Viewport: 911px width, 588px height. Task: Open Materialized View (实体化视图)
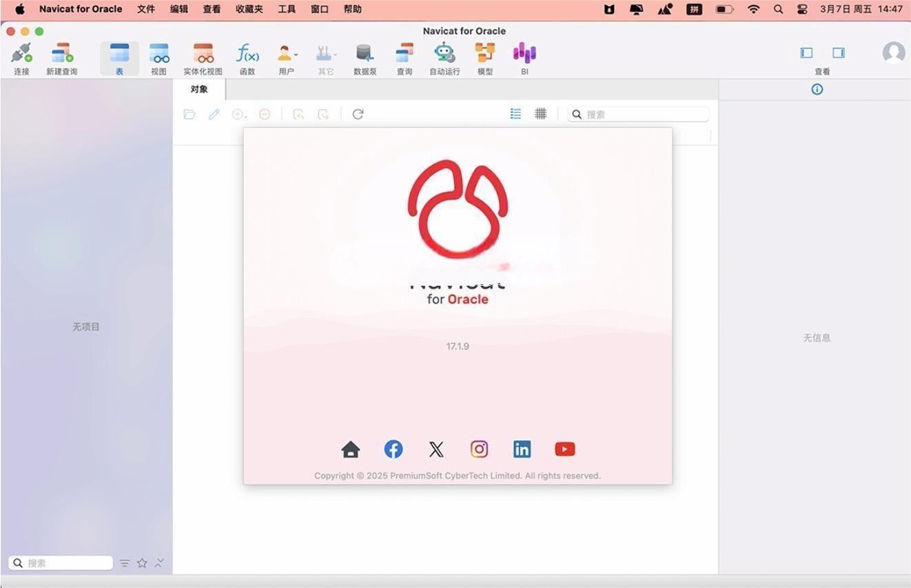(203, 59)
